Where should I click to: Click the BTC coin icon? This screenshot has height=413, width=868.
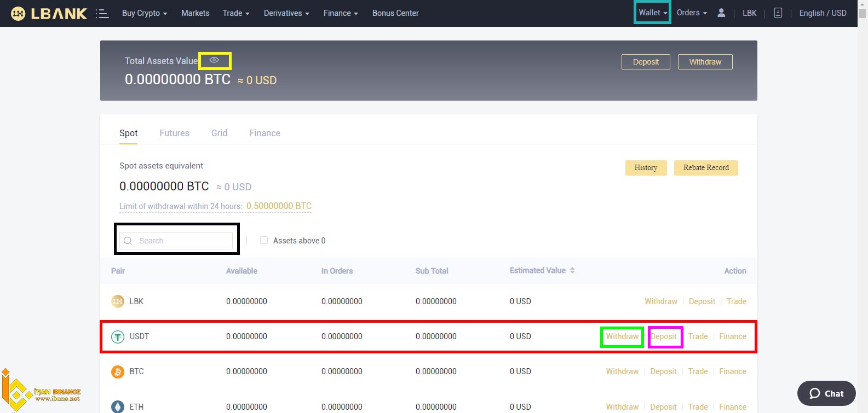tap(118, 372)
